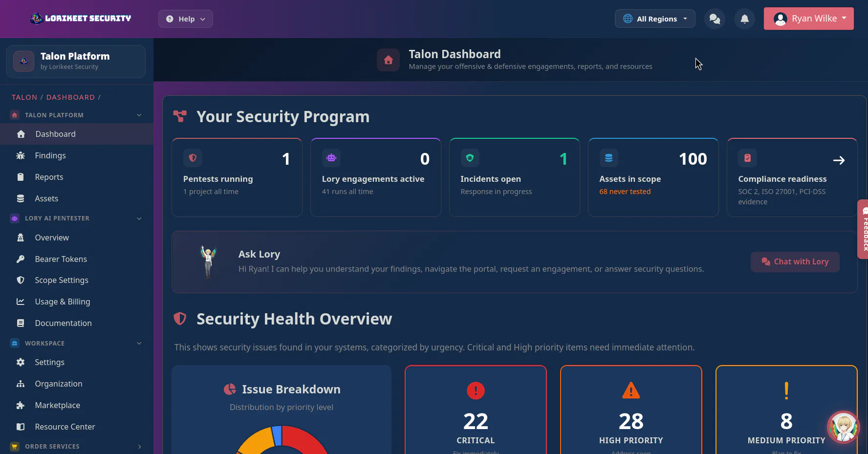This screenshot has height=454, width=868.
Task: Click the "Response in progress" text
Action: [496, 192]
